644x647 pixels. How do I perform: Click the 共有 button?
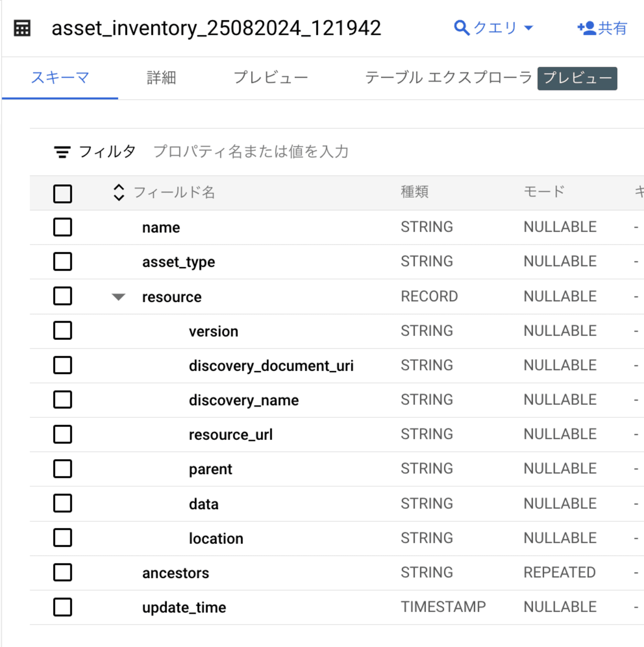[x=603, y=28]
